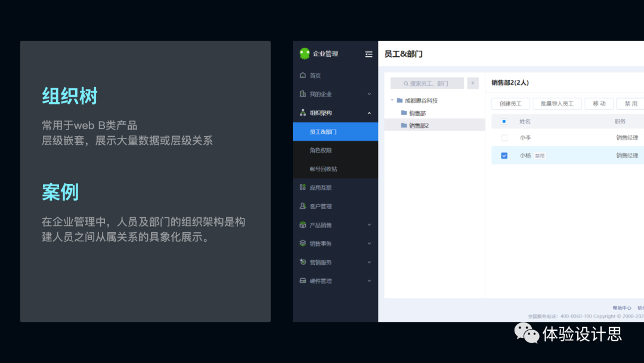
Task: Select 员工&部门 submenu item
Action: (x=335, y=131)
